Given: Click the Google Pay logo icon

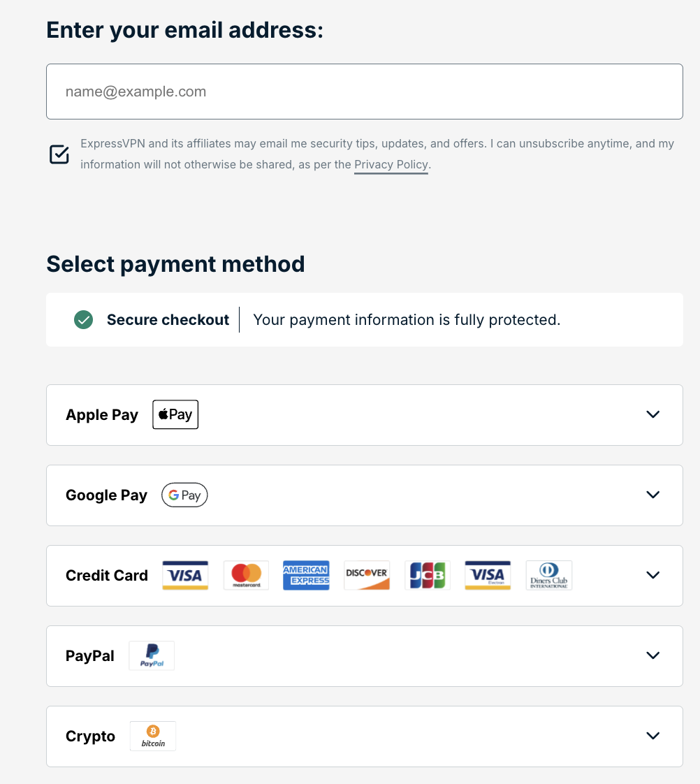Looking at the screenshot, I should click(184, 495).
